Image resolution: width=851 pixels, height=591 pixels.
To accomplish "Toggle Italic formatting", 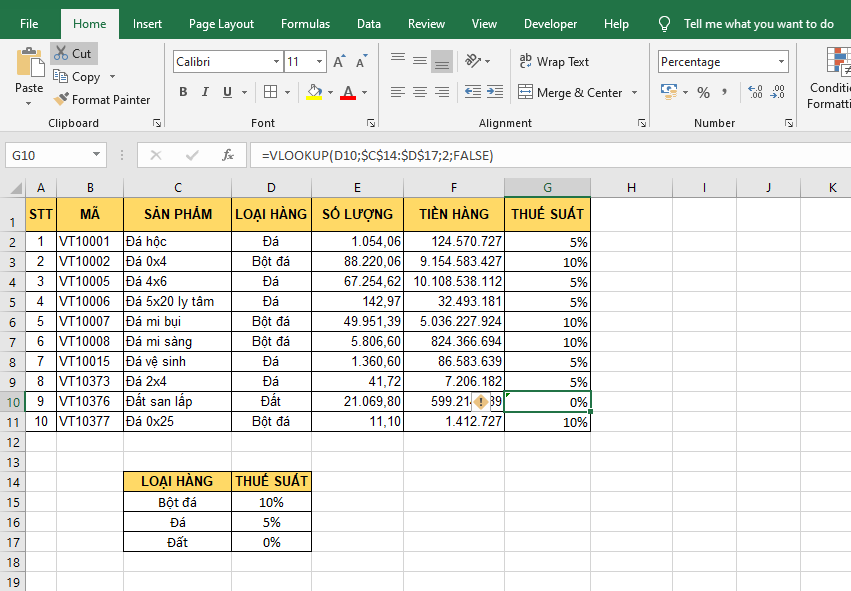I will click(x=205, y=93).
